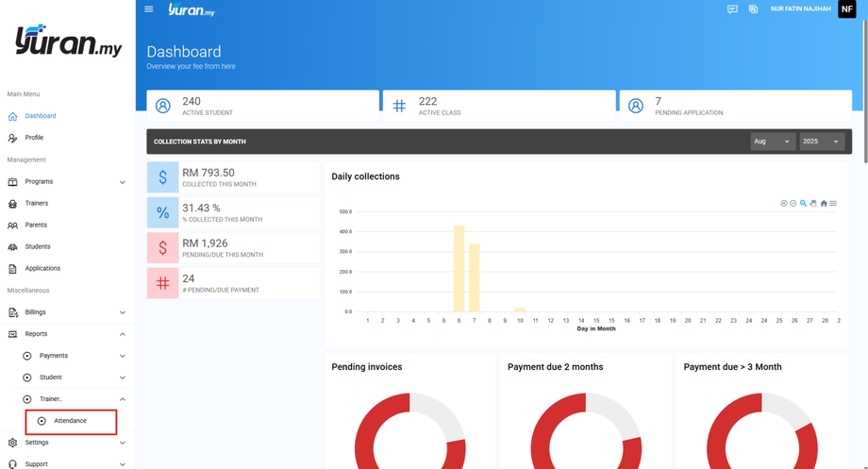This screenshot has width=868, height=469.
Task: Expand the Billings menu
Action: point(66,312)
